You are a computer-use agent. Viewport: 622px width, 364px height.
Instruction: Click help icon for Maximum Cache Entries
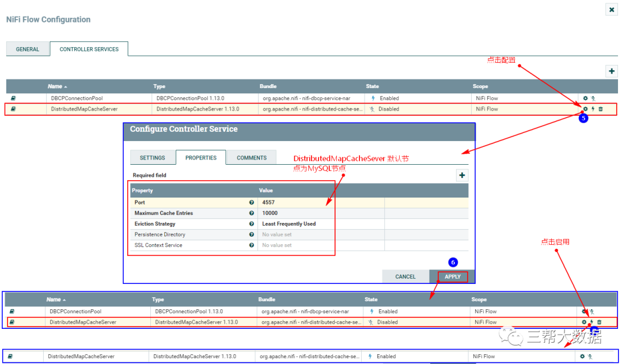pyautogui.click(x=252, y=213)
